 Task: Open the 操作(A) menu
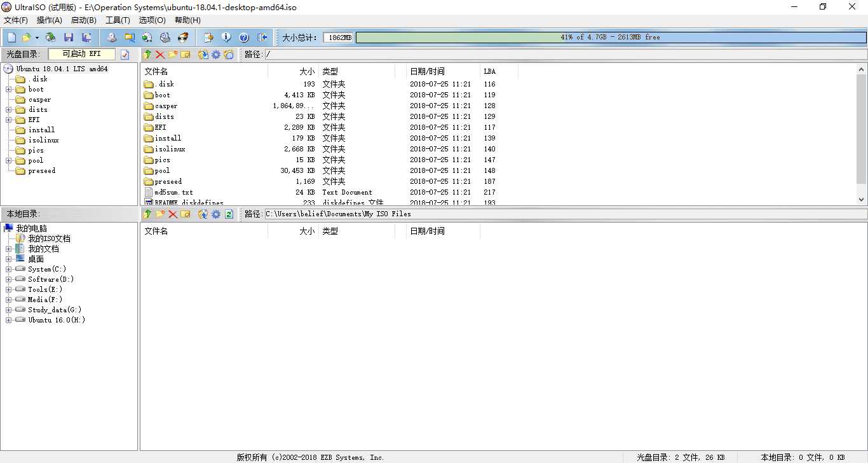pyautogui.click(x=50, y=20)
